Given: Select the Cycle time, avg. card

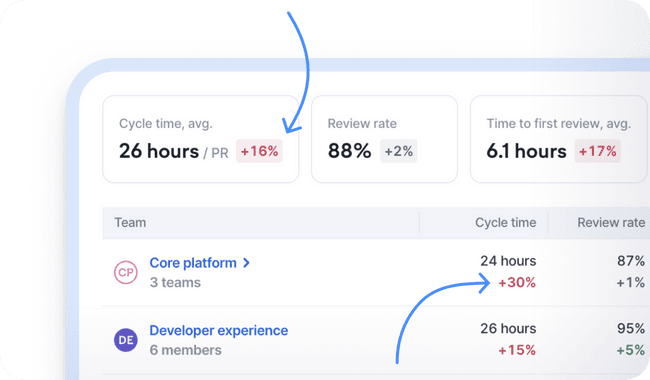Looking at the screenshot, I should point(201,139).
